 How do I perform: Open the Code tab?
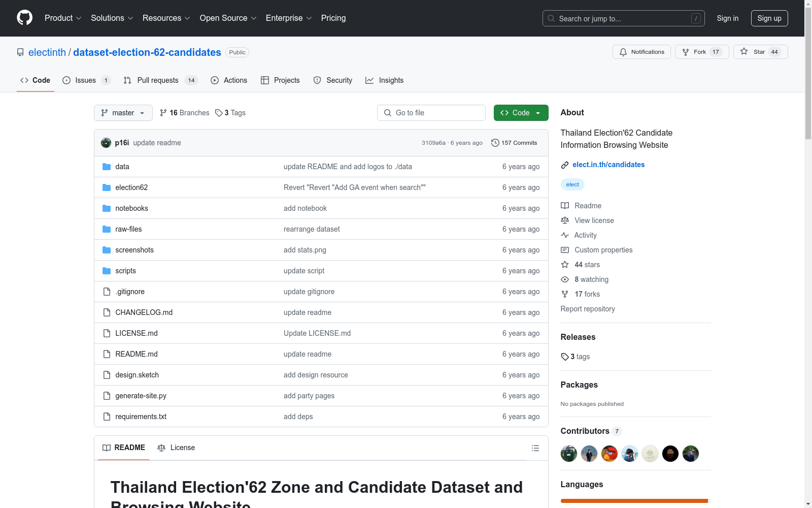[36, 80]
